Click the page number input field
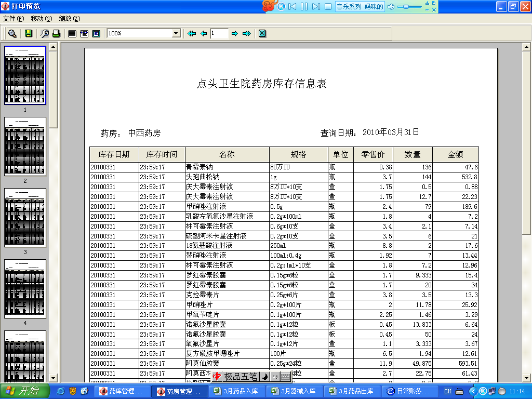 (219, 33)
